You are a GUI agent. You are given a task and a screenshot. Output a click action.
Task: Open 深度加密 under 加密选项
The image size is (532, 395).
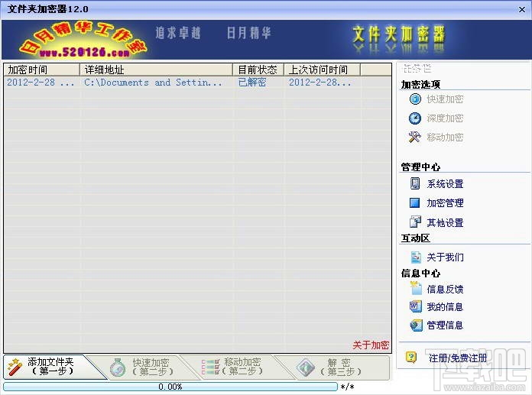point(445,118)
